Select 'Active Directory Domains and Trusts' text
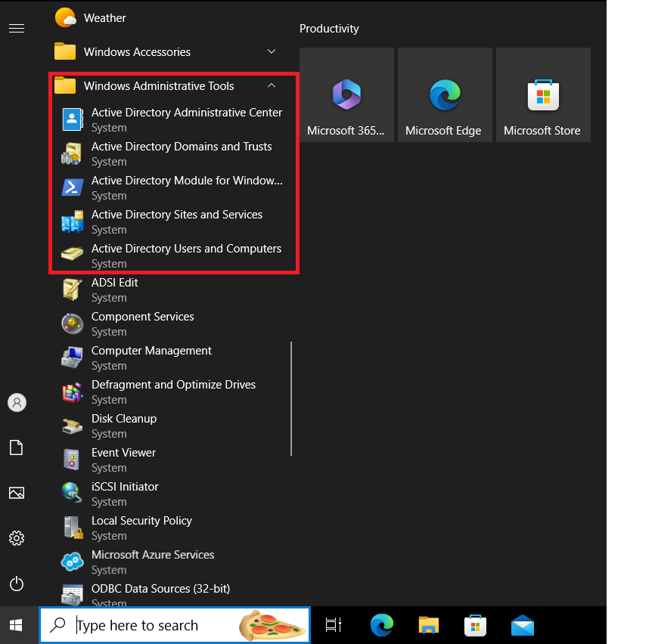 182,147
